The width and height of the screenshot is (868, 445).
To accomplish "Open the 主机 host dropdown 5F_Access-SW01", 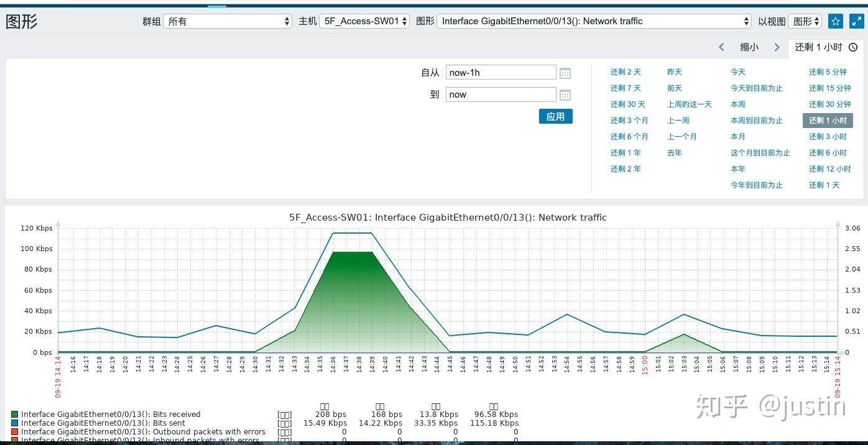I will point(364,21).
